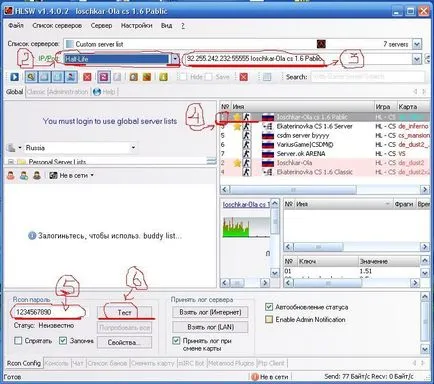Open the Не в сети status dropdown

[x=92, y=175]
